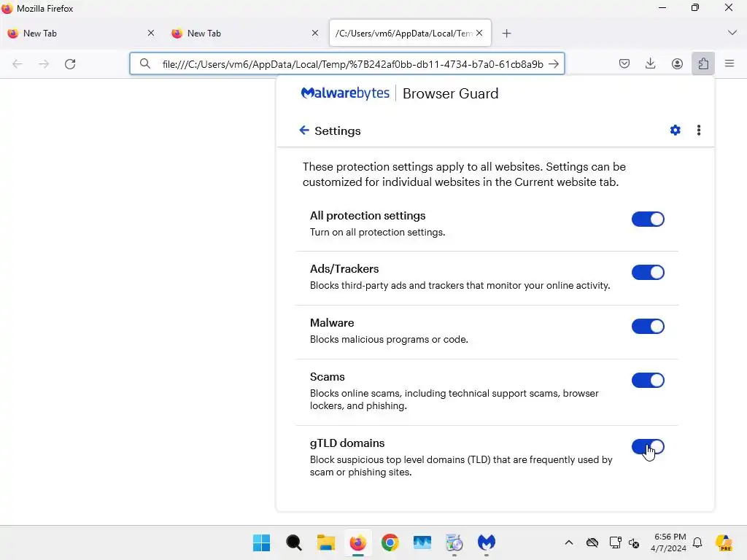Click the cloud sync icon in the system tray
Image resolution: width=747 pixels, height=560 pixels.
click(x=592, y=542)
